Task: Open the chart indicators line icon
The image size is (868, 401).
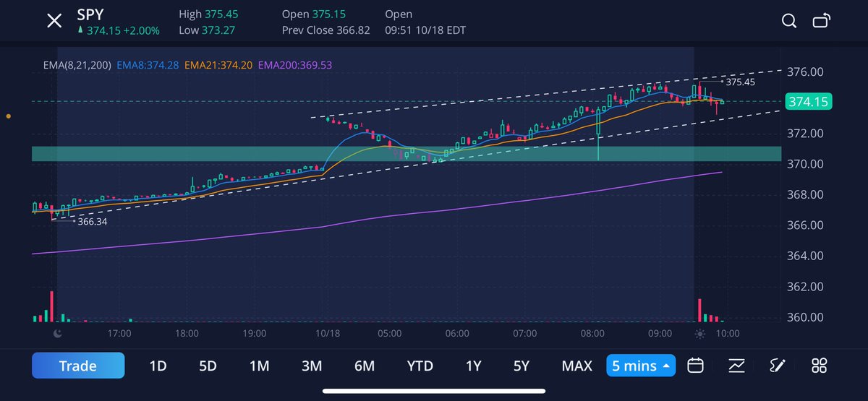Action: 737,366
